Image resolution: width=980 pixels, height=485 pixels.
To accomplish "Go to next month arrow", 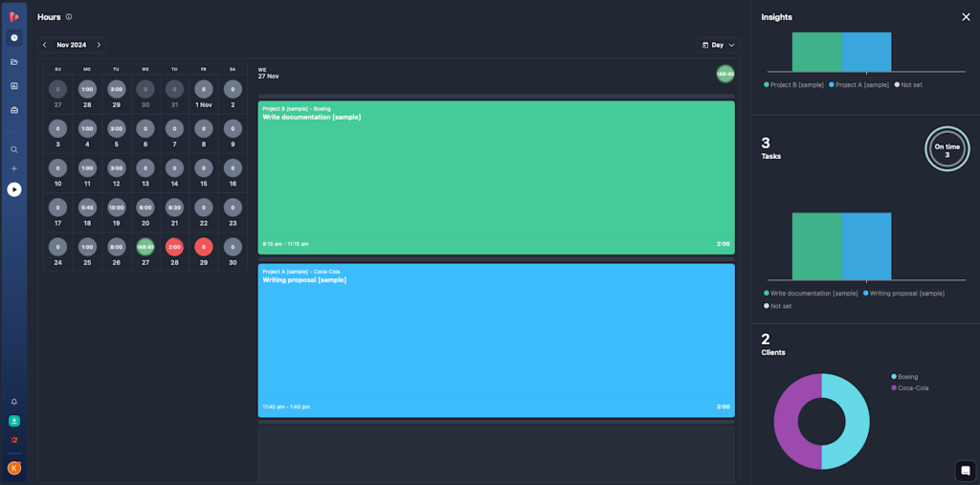I will (x=99, y=45).
